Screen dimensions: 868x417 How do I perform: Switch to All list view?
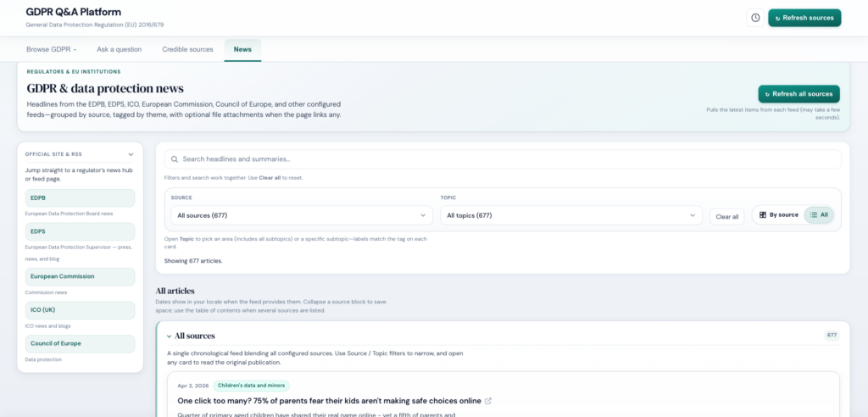click(x=819, y=215)
